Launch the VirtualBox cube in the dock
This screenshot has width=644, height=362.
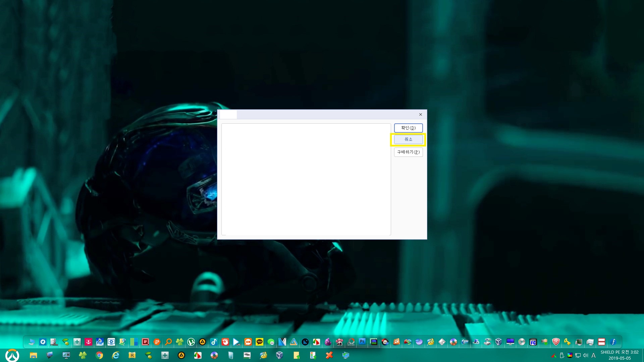tap(499, 342)
